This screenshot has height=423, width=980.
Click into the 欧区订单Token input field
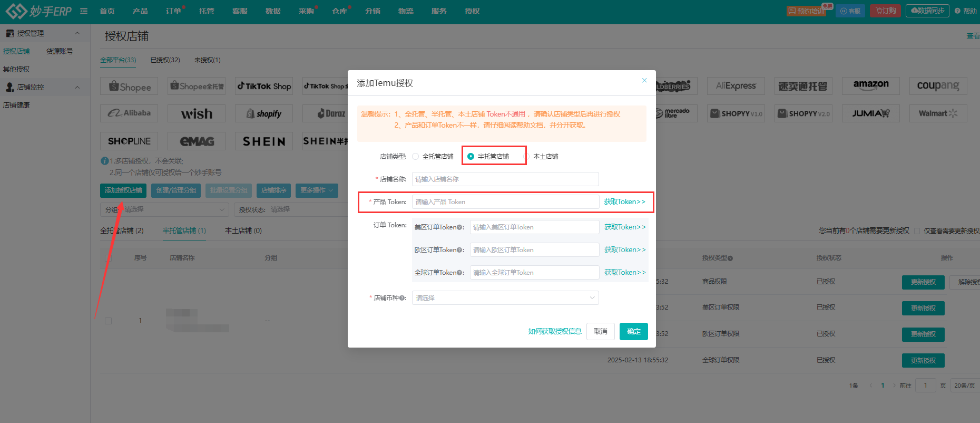[534, 250]
